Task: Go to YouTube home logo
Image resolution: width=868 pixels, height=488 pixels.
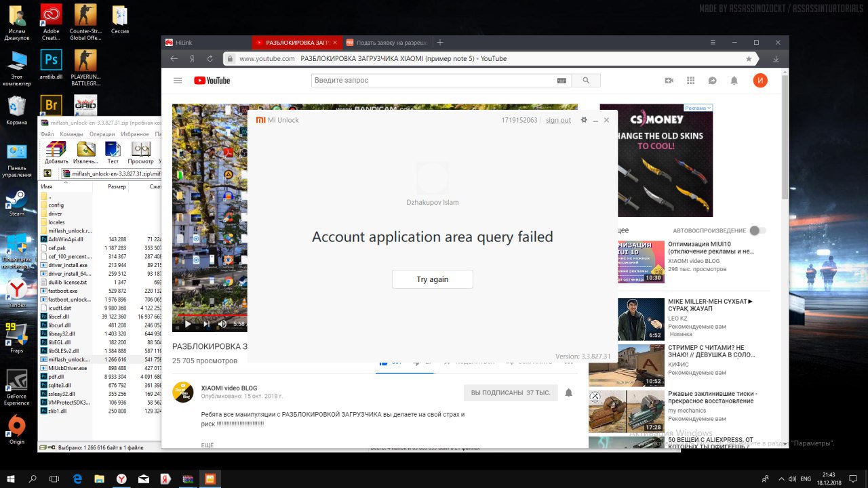Action: pos(212,81)
